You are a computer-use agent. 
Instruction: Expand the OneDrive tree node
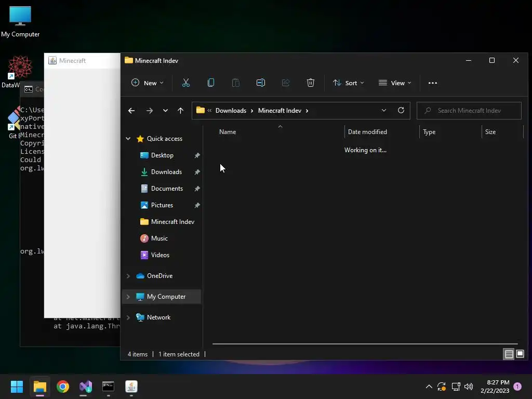128,276
